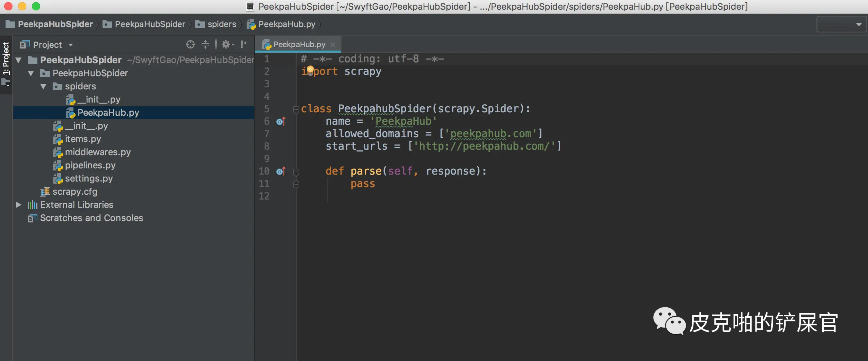868x361 pixels.
Task: Click the 'PeekpaHub' name string
Action: (x=403, y=121)
